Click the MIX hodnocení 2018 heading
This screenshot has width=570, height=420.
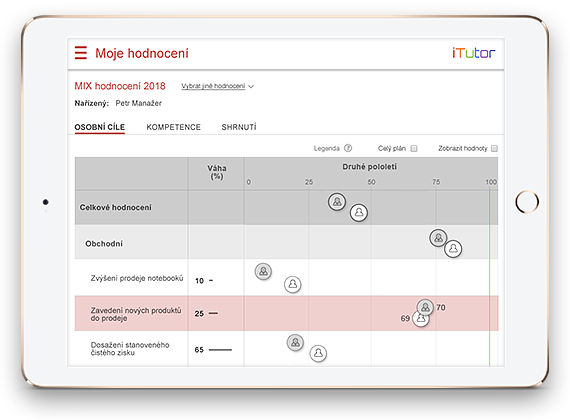click(120, 86)
